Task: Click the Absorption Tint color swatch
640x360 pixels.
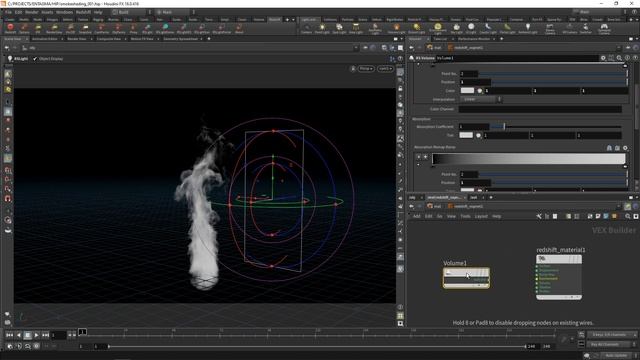Action: click(466, 135)
